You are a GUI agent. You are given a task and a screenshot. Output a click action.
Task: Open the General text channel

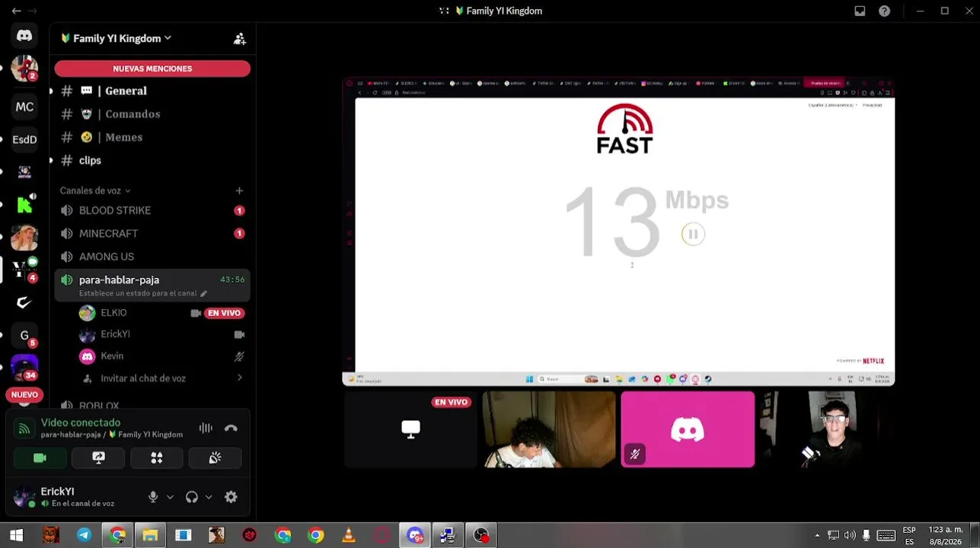click(x=152, y=91)
